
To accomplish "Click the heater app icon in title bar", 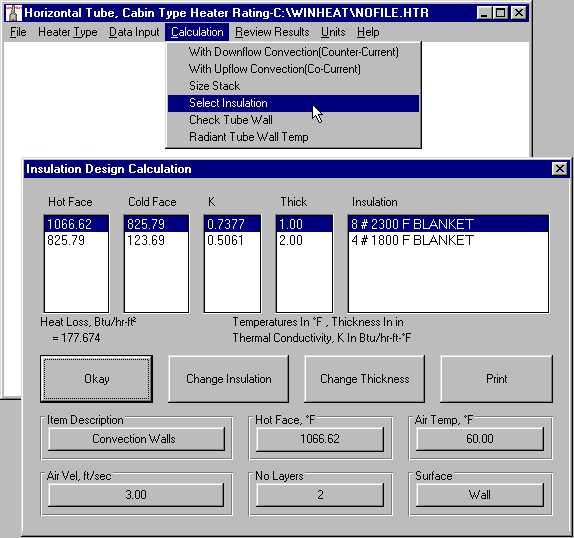I will (x=14, y=13).
